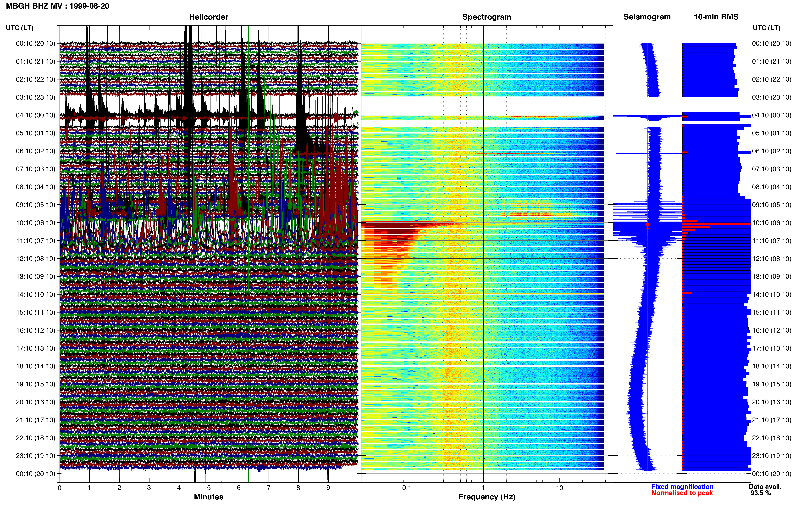Click spectrogram frequency tick label '10'

559,488
